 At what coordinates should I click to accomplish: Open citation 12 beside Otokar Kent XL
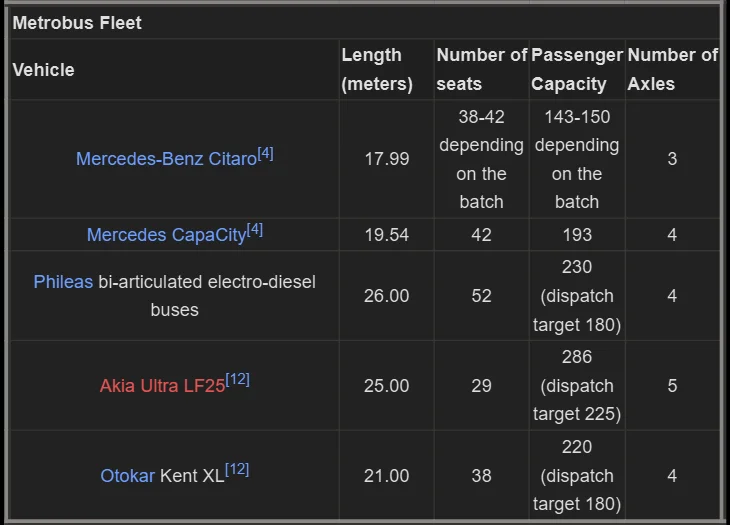click(237, 470)
